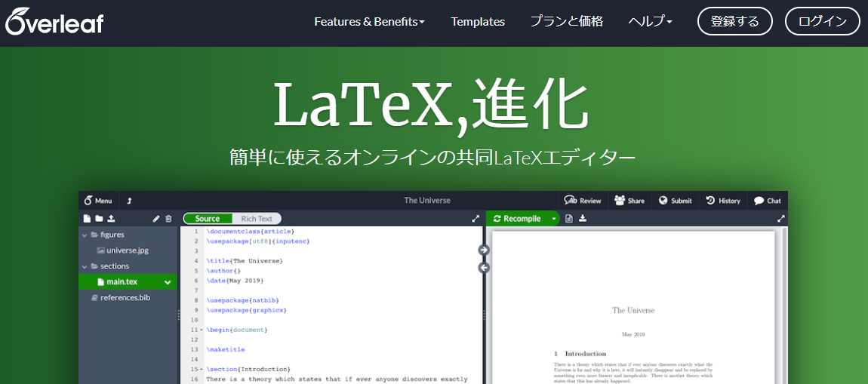The image size is (868, 384).
Task: Click the new file icon in file panel
Action: point(87,219)
